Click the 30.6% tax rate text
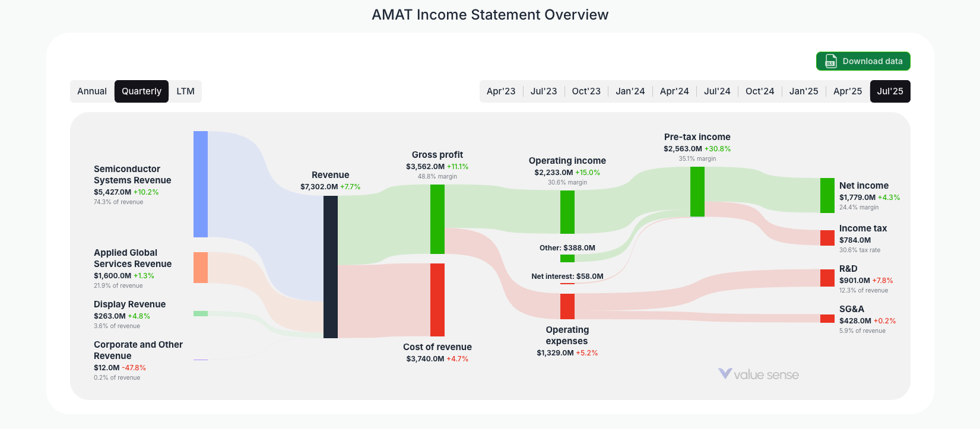The height and width of the screenshot is (429, 980). (x=860, y=250)
